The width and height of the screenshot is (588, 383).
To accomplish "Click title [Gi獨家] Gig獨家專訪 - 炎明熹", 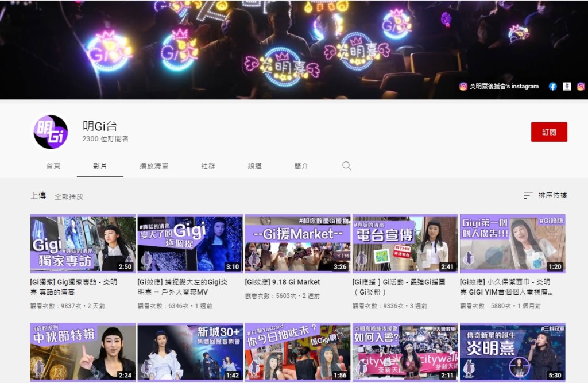I will pos(74,287).
